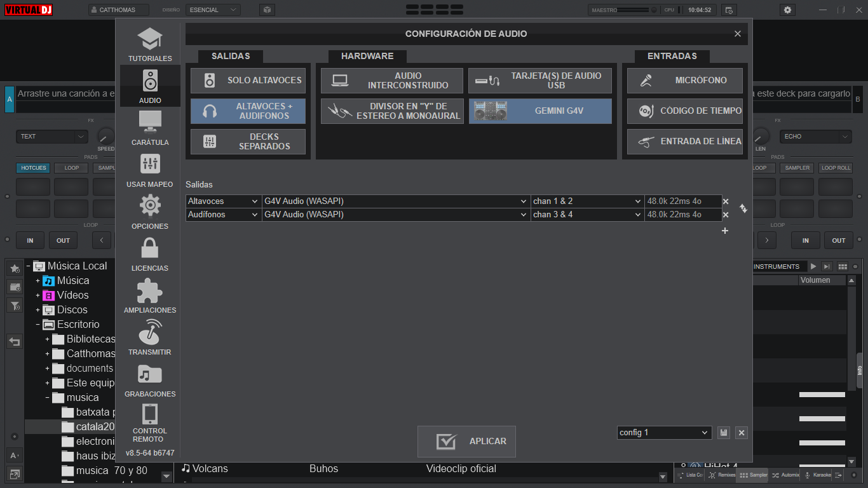Open the Audífonos output type dropdown

pos(224,215)
